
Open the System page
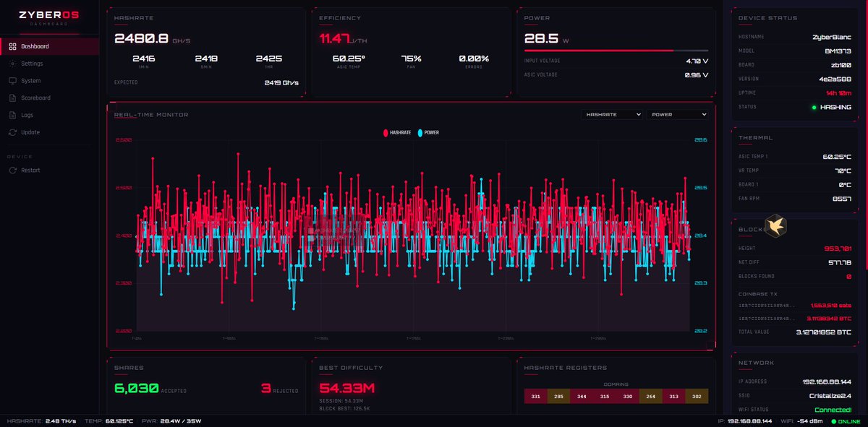[50, 81]
